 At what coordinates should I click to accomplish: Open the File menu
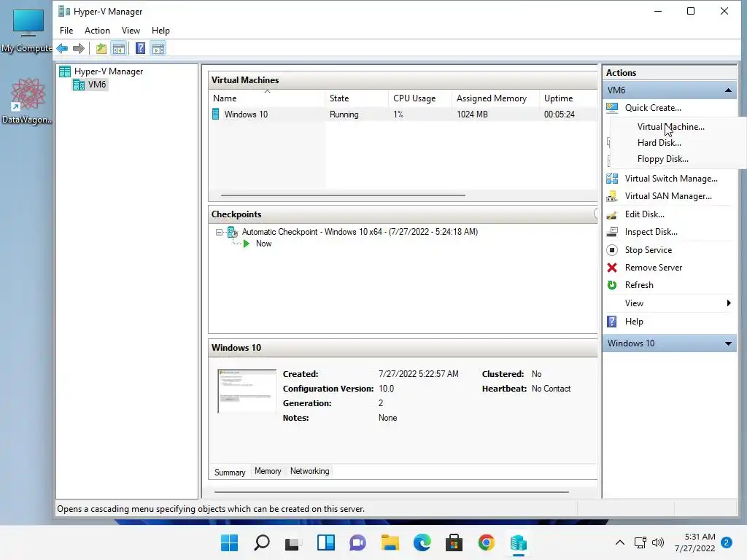pyautogui.click(x=66, y=31)
